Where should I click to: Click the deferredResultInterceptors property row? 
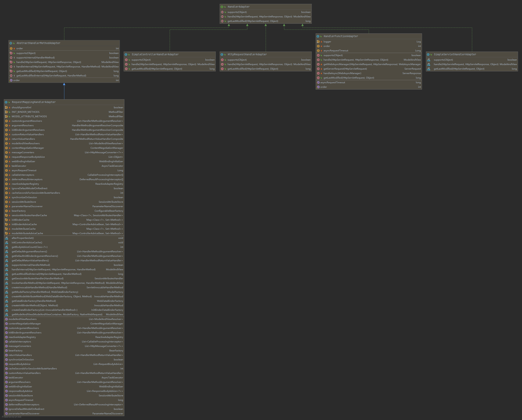pos(64,405)
